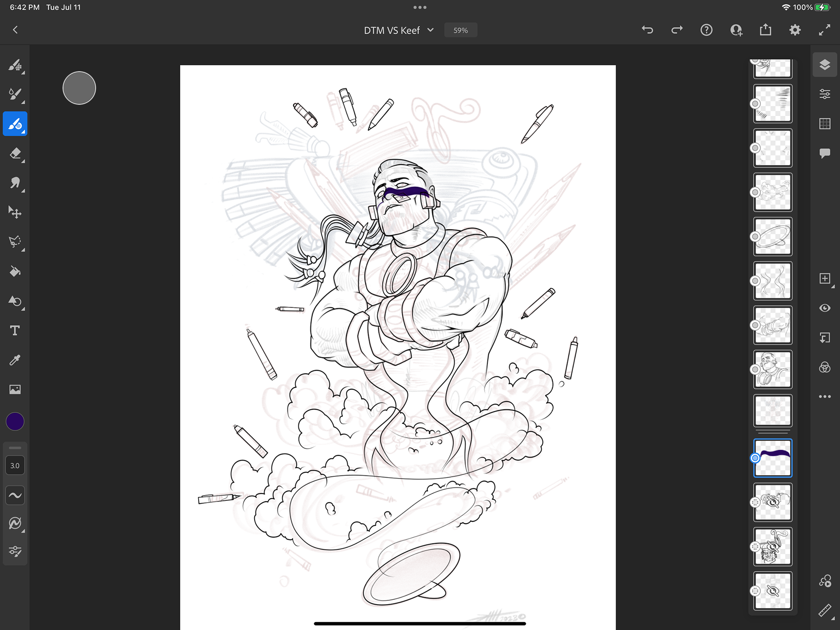Select the Eyedropper tool
Image resolution: width=840 pixels, height=630 pixels.
15,360
